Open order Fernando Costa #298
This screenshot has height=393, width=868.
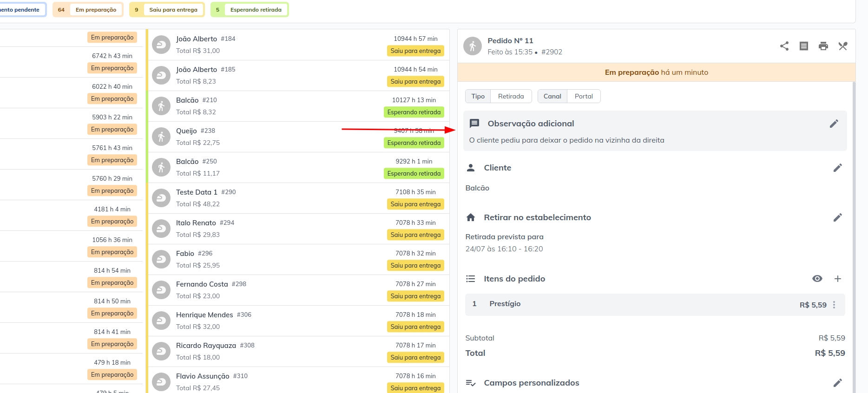tap(298, 290)
